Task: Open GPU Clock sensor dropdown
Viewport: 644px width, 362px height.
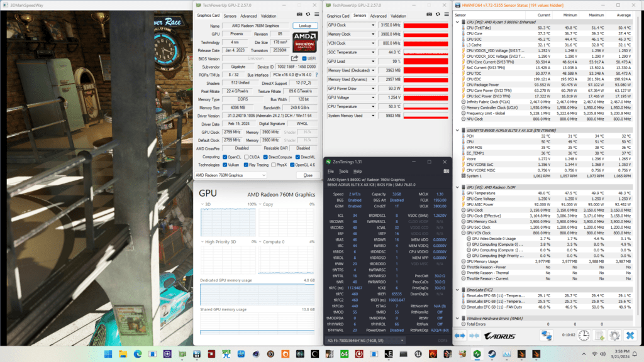Action: [373, 25]
